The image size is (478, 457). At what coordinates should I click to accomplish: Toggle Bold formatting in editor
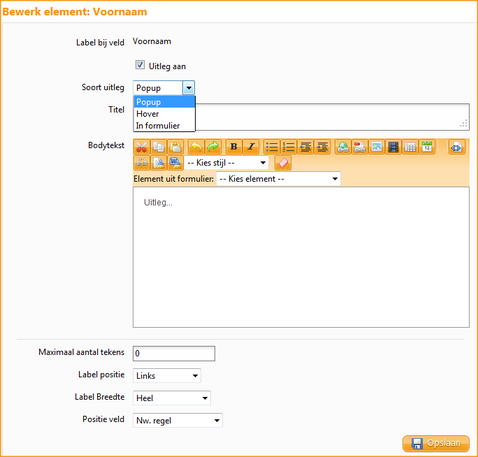point(234,147)
